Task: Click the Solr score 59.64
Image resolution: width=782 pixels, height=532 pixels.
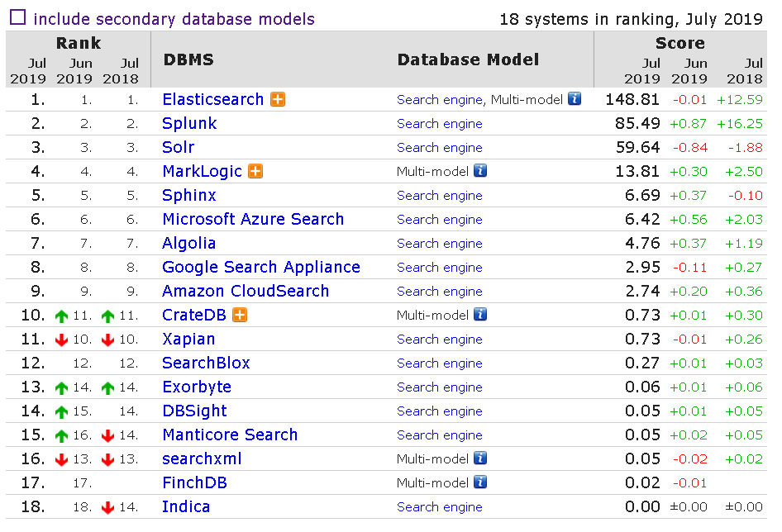Action: tap(638, 147)
